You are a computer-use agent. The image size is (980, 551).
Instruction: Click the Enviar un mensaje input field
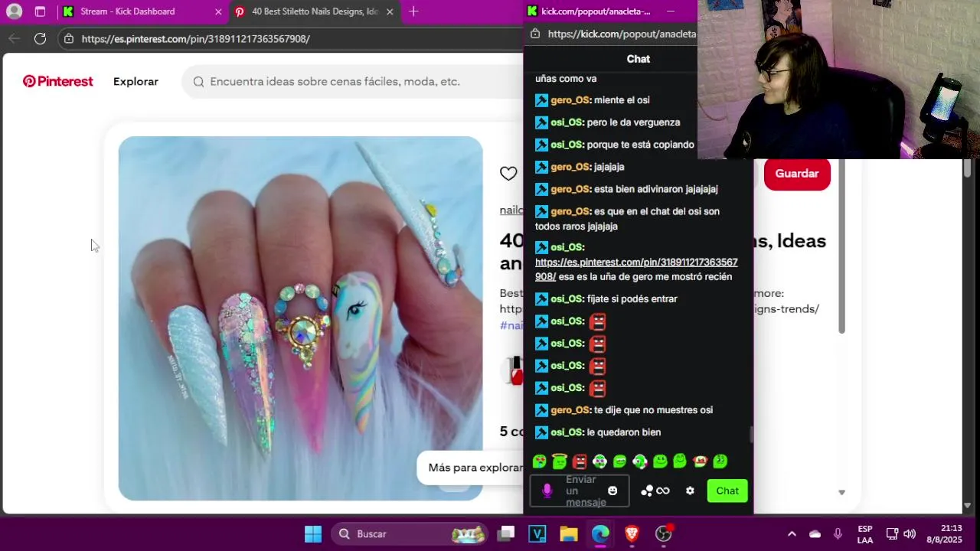coord(580,491)
